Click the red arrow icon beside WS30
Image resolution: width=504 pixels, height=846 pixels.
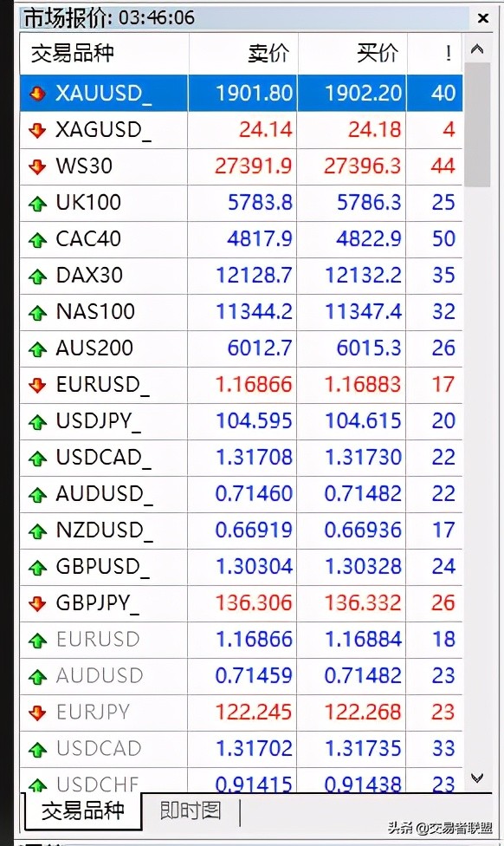point(37,166)
